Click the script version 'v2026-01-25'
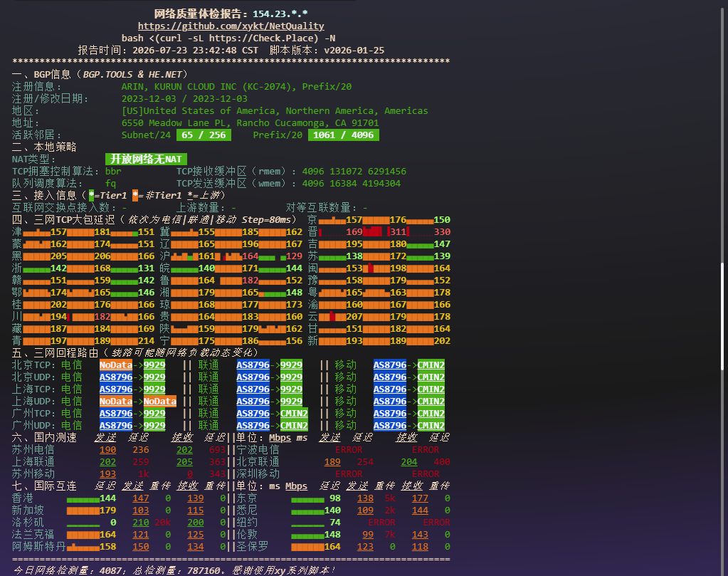 [354, 50]
